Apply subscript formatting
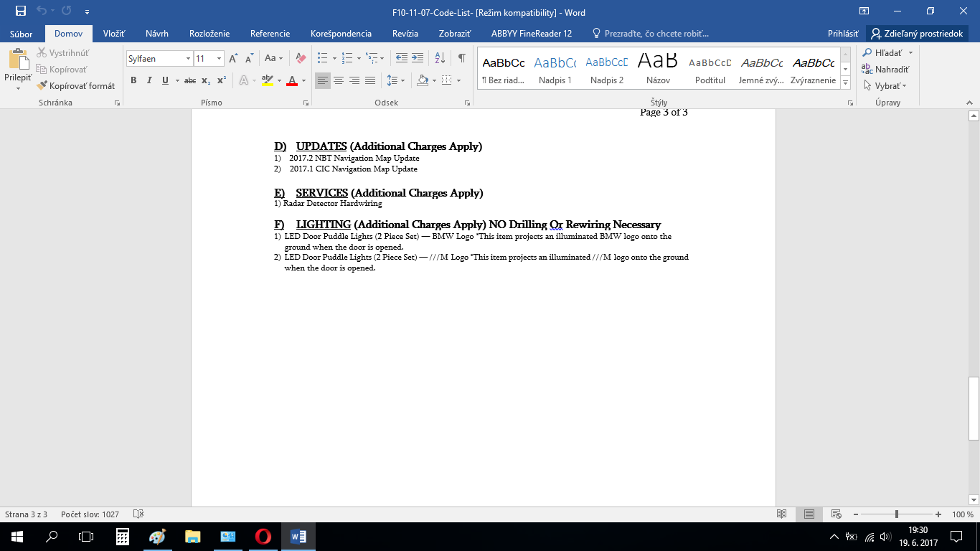The width and height of the screenshot is (980, 551). pos(206,80)
